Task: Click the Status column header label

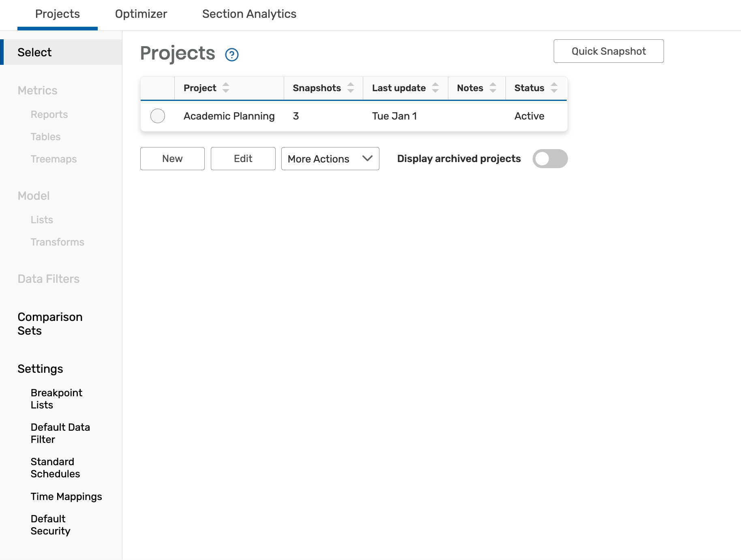Action: pyautogui.click(x=529, y=88)
